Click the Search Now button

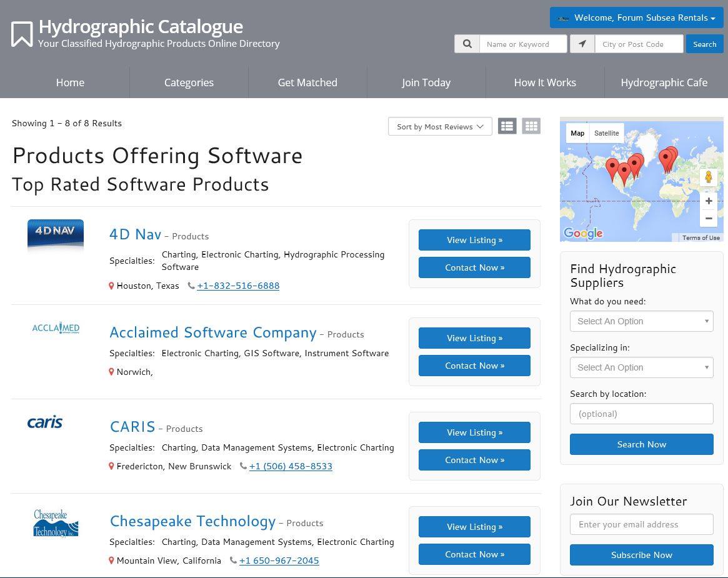click(641, 444)
